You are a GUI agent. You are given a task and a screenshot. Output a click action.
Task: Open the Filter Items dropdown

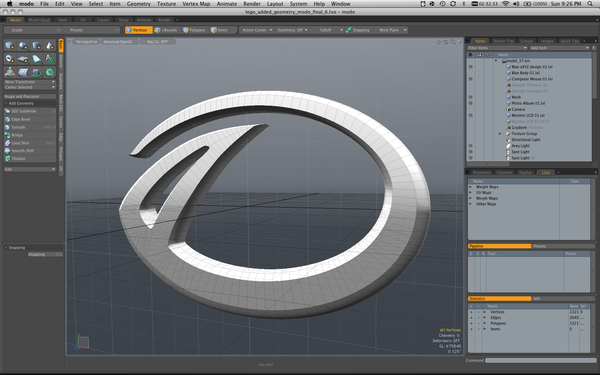[x=497, y=48]
